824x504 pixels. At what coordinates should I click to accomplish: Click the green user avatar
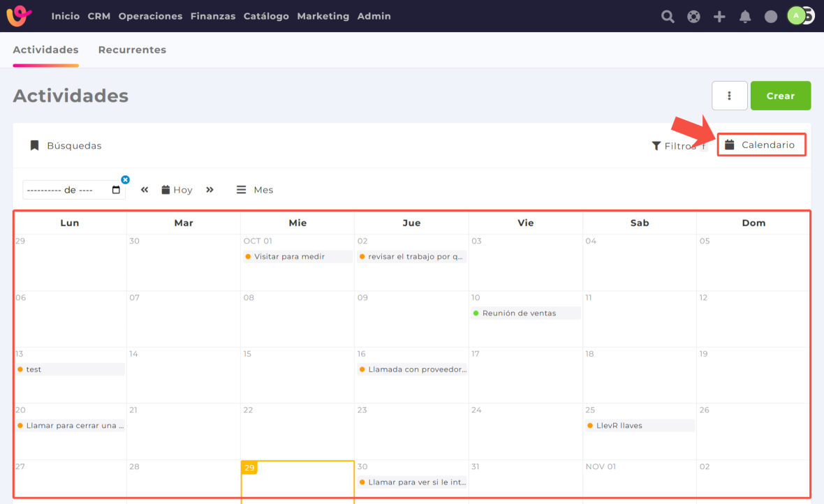tap(796, 15)
